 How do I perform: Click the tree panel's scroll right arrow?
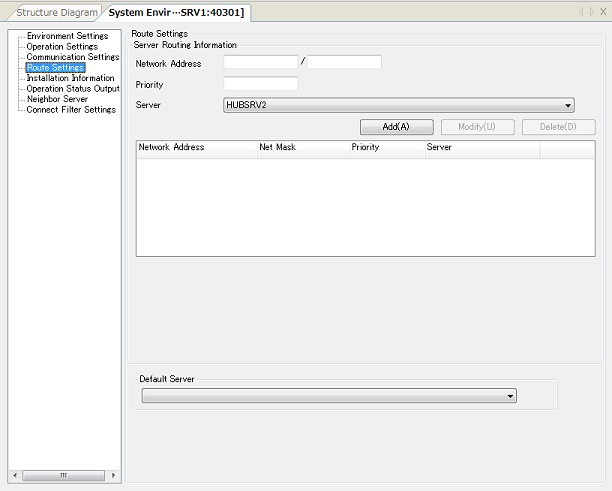[113, 475]
